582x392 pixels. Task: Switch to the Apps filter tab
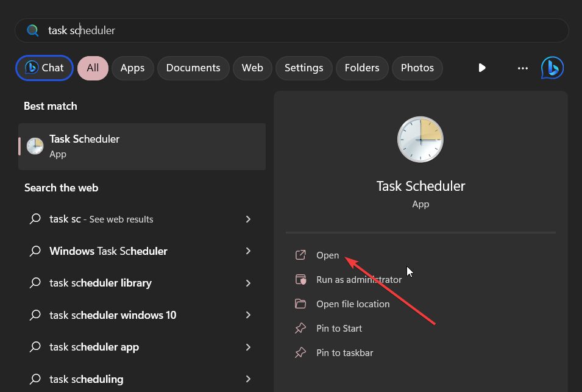[x=132, y=68]
